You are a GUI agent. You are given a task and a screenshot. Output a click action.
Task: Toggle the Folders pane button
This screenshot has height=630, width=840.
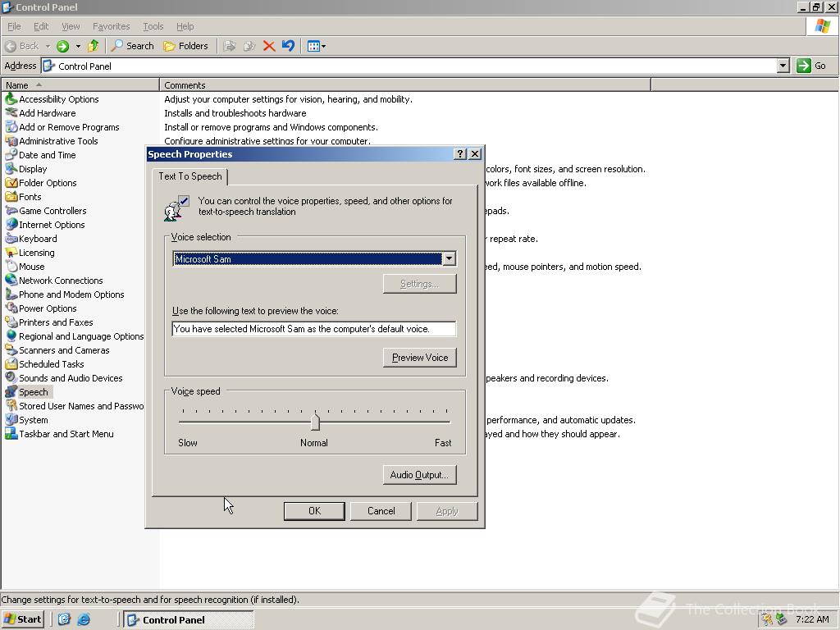(186, 46)
